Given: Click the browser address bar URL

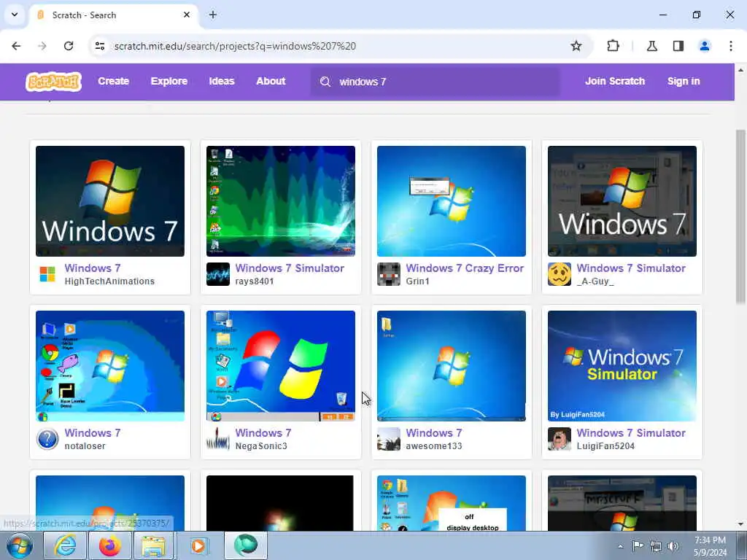Looking at the screenshot, I should [x=235, y=46].
